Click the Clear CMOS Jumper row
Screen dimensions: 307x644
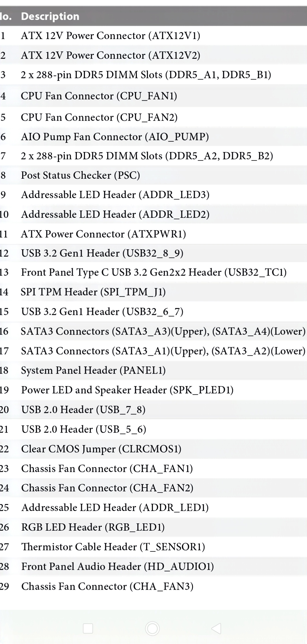click(101, 449)
